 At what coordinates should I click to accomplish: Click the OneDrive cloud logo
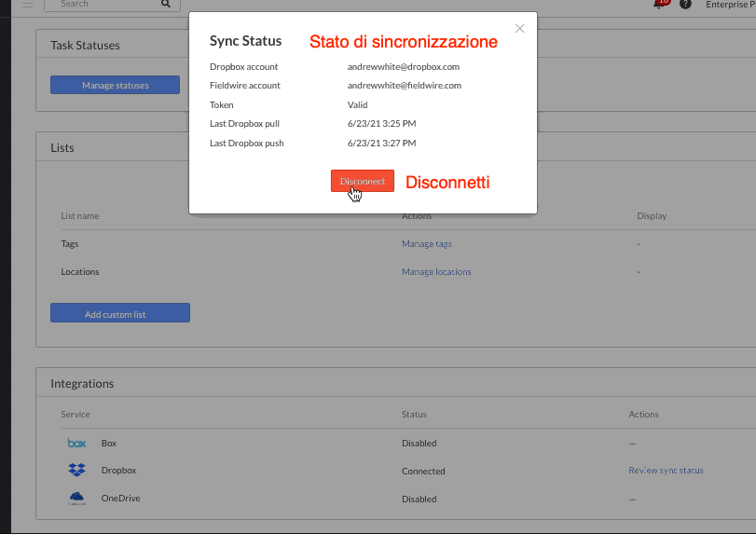pos(76,498)
